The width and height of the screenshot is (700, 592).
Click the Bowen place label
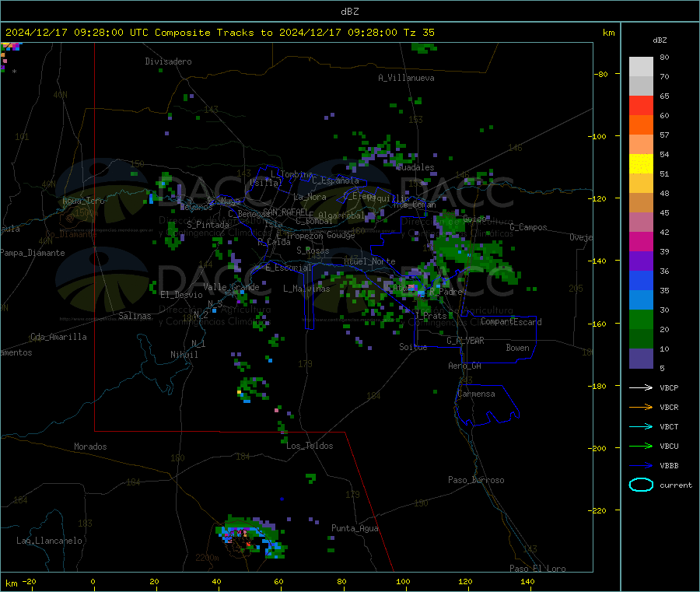click(517, 348)
